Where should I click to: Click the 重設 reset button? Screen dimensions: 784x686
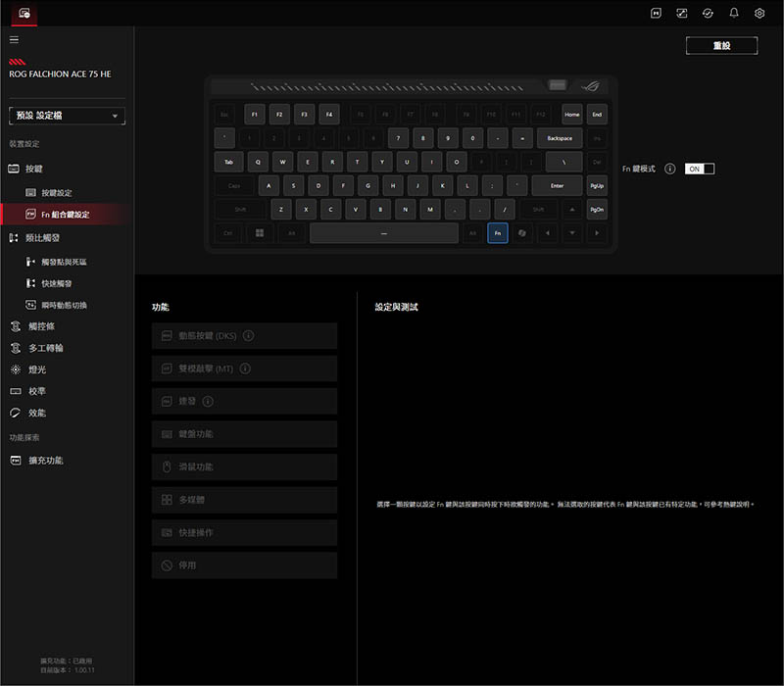click(721, 45)
